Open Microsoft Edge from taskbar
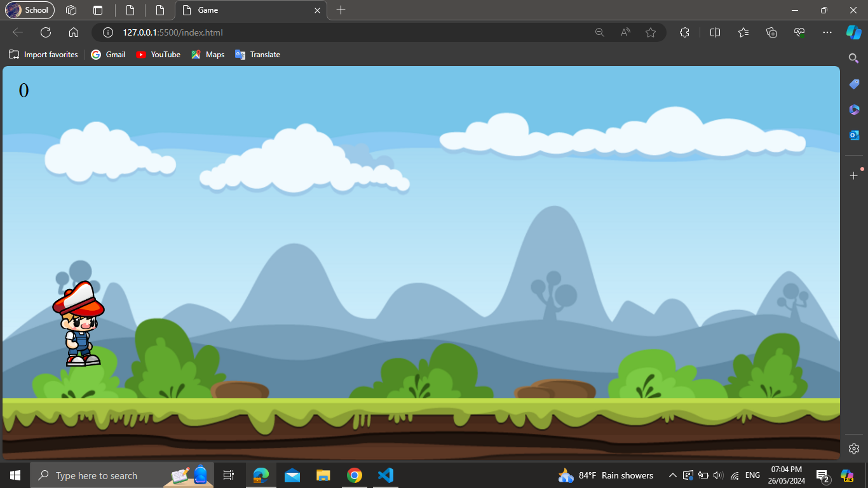The width and height of the screenshot is (868, 488). (x=261, y=475)
